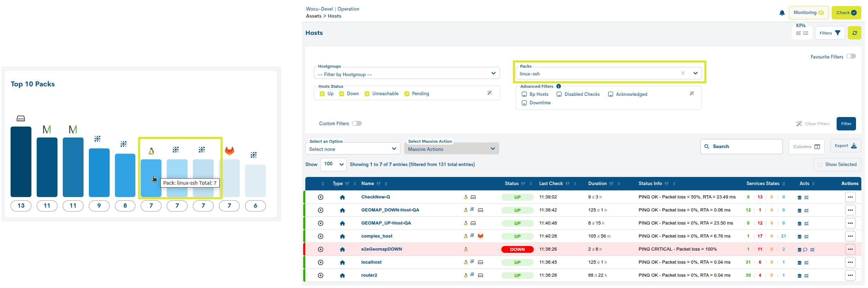The width and height of the screenshot is (868, 288).
Task: Expand the CheckNow-Q row details
Action: click(320, 197)
